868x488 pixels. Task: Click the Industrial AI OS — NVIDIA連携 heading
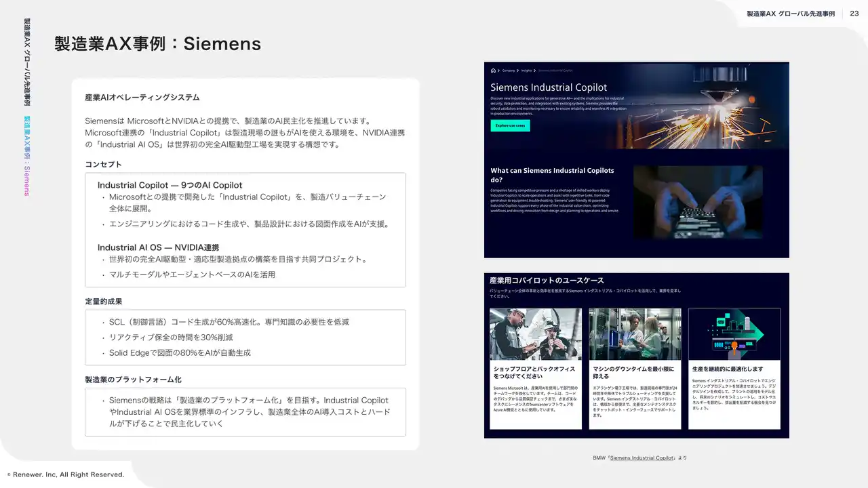(158, 247)
